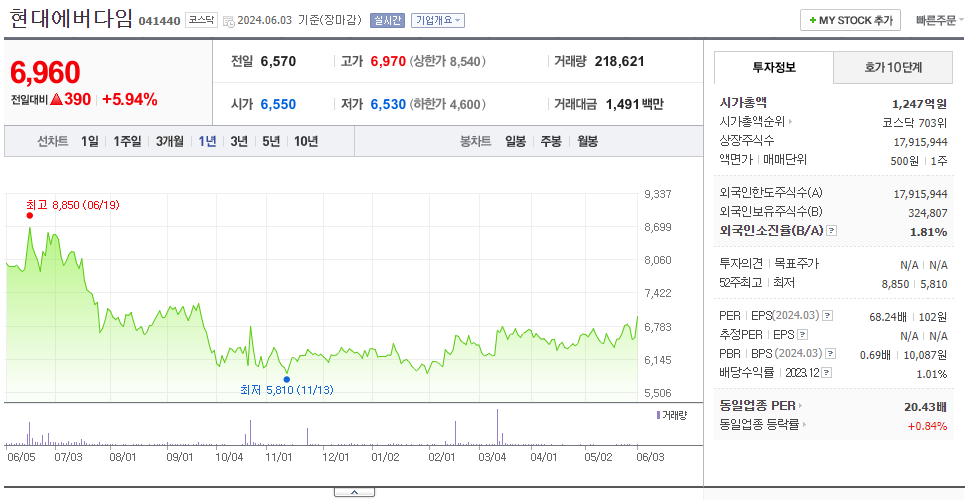968x500 pixels.
Task: Click the 투자의견 label
Action: pos(741,264)
